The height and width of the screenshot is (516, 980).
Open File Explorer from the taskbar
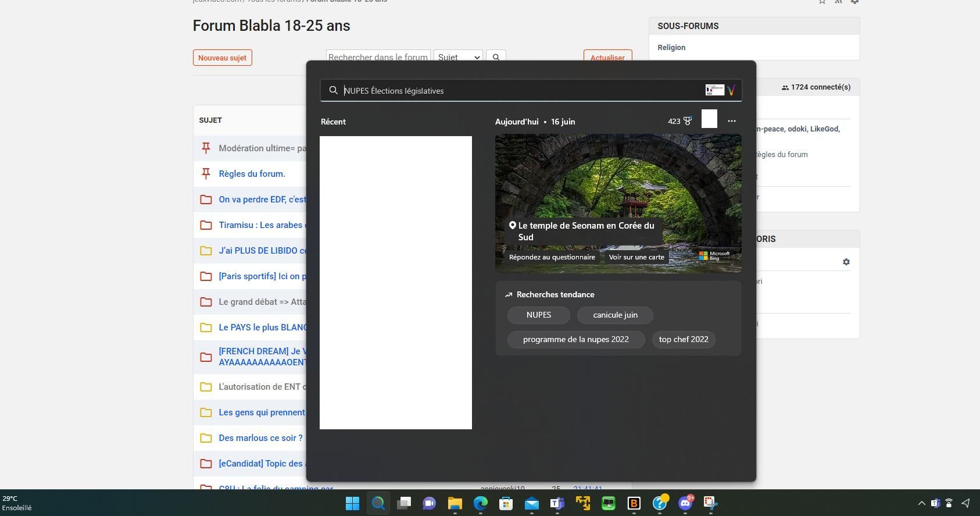coord(455,503)
